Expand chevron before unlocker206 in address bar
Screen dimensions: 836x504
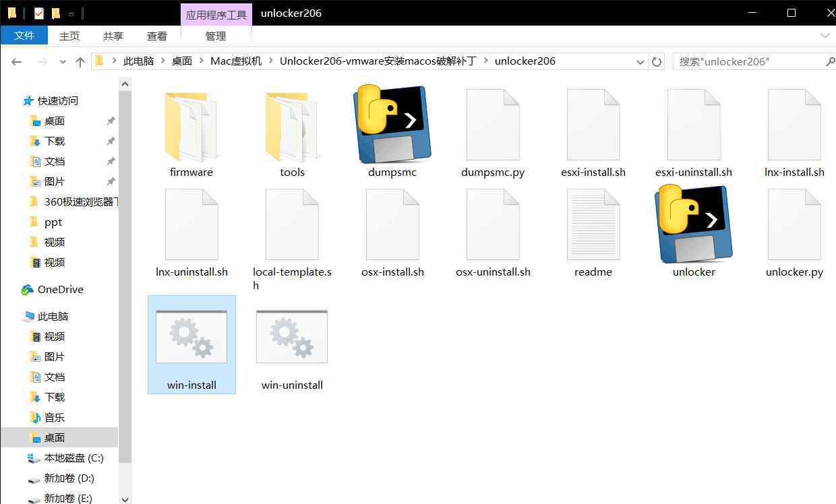(x=485, y=61)
